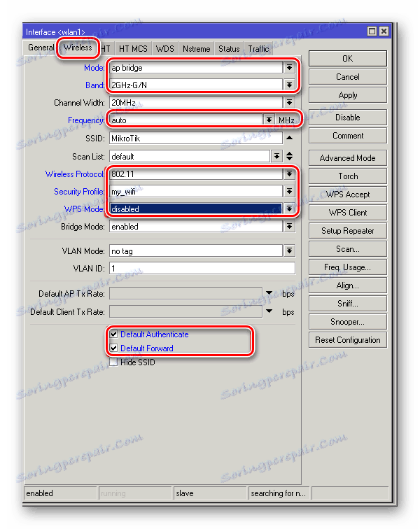Add a Comment to the interface
The height and width of the screenshot is (529, 420).
(x=348, y=136)
